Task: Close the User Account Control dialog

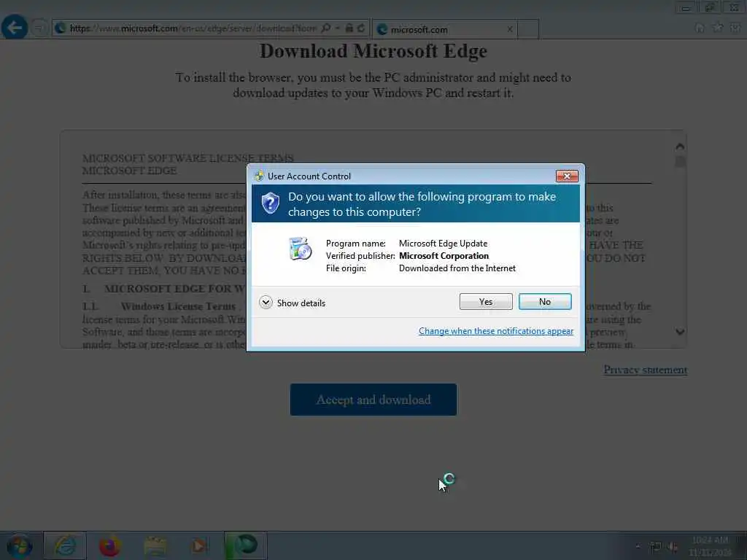Action: point(567,176)
